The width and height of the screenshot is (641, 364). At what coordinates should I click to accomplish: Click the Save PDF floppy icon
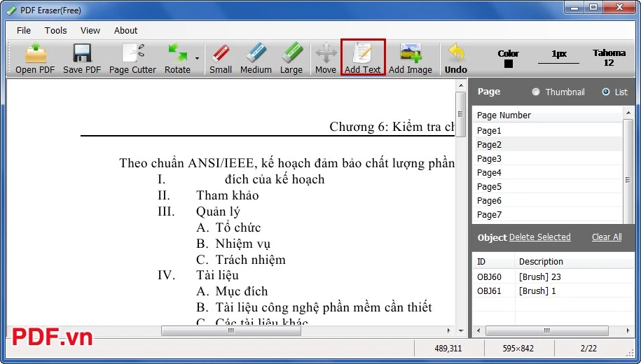point(82,58)
